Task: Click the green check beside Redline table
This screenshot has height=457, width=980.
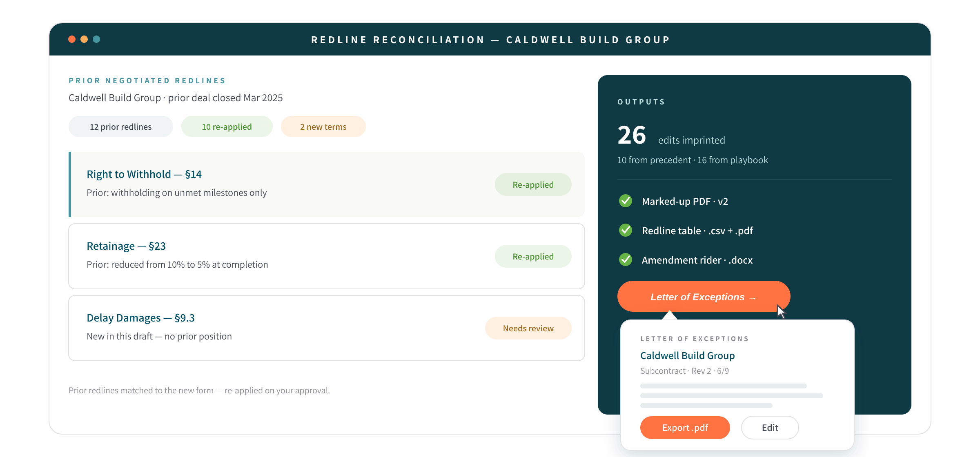Action: 625,230
